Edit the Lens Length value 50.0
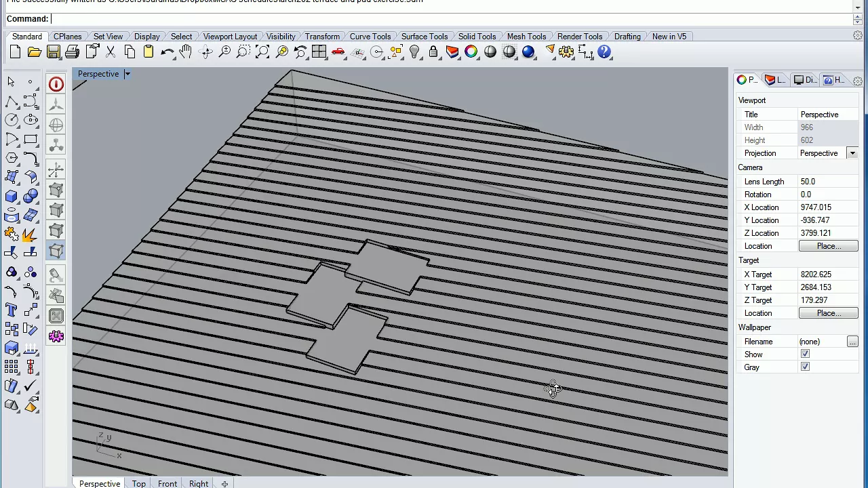Image resolution: width=868 pixels, height=488 pixels. (x=828, y=182)
